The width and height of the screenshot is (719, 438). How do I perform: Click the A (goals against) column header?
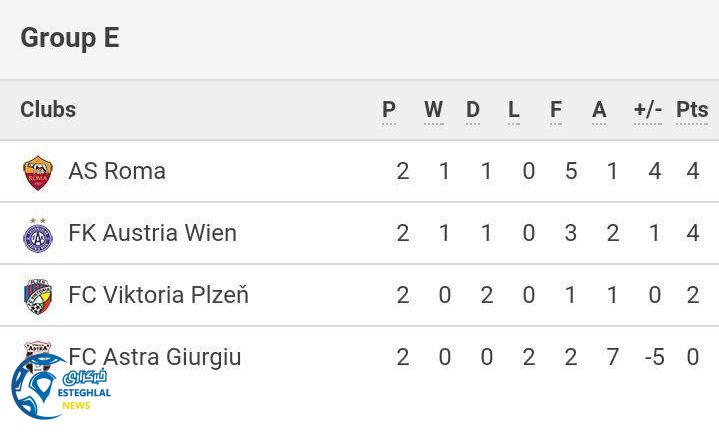[x=599, y=110]
